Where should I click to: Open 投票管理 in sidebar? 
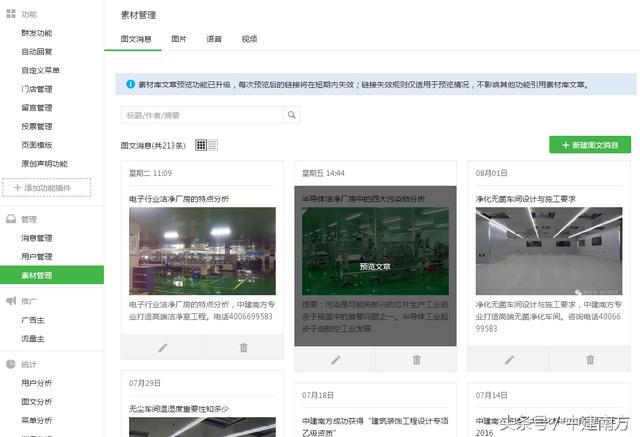[x=37, y=126]
